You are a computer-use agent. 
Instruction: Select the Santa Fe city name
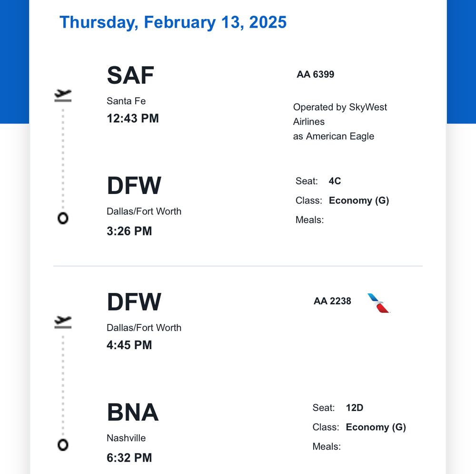pos(126,101)
